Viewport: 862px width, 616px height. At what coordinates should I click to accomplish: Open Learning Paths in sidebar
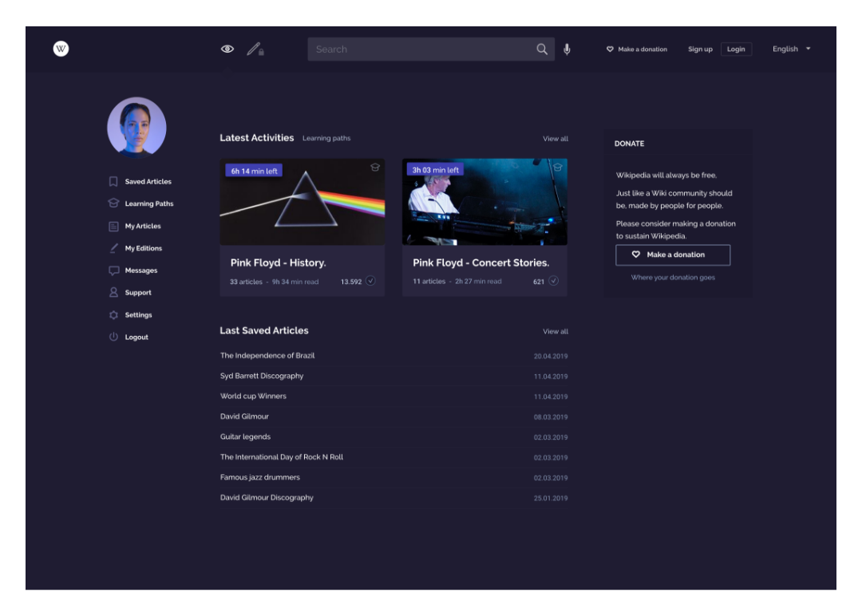(140, 203)
